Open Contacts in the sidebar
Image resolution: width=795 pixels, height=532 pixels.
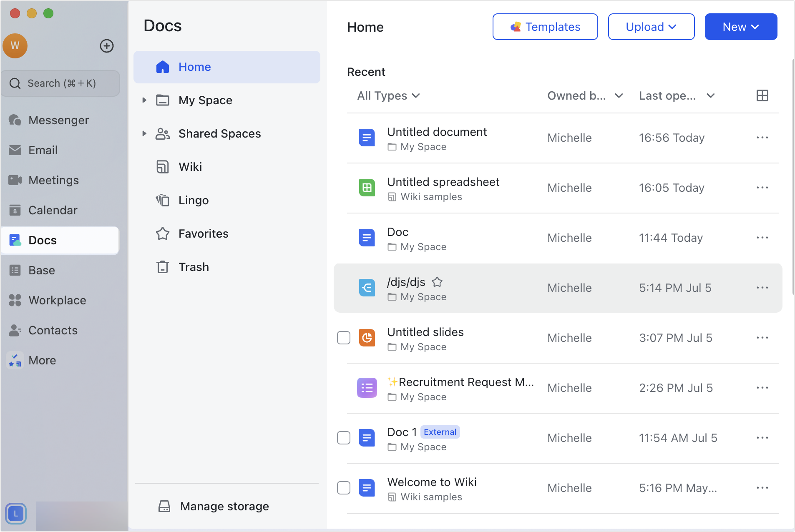point(53,330)
